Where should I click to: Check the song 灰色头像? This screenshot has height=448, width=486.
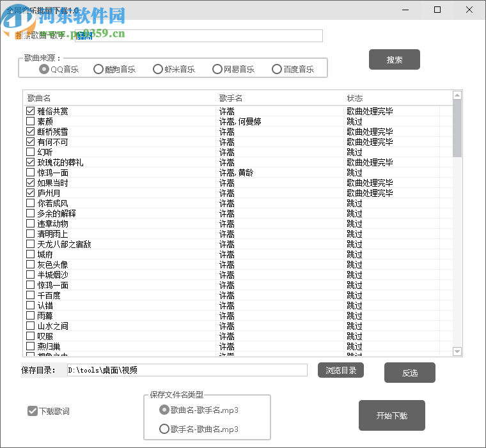click(31, 265)
